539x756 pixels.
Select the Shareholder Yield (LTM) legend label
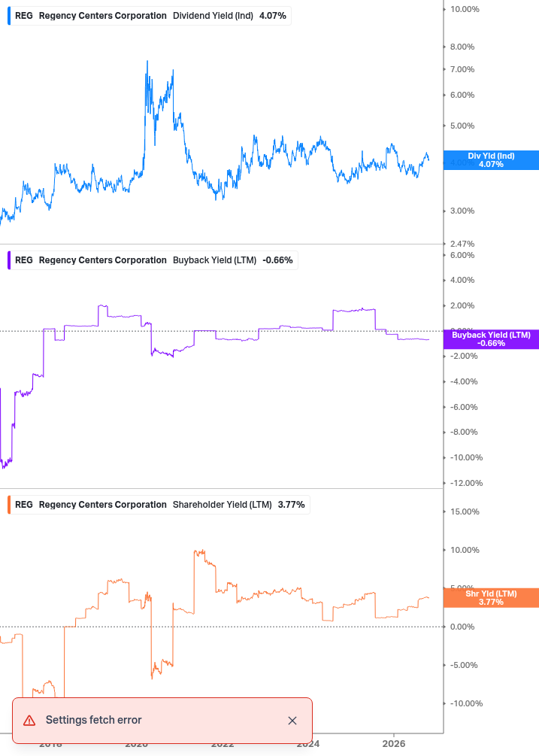(x=222, y=504)
